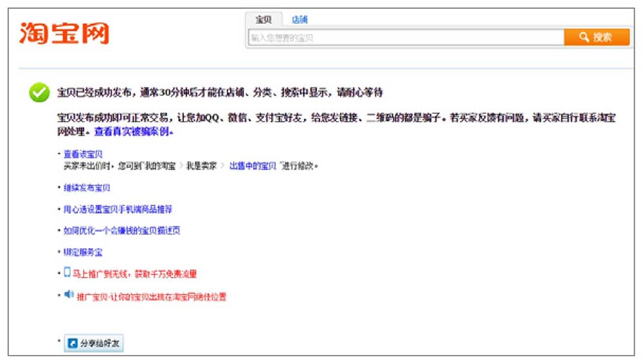
Task: Select the 宝贝 search tab
Action: [x=264, y=19]
